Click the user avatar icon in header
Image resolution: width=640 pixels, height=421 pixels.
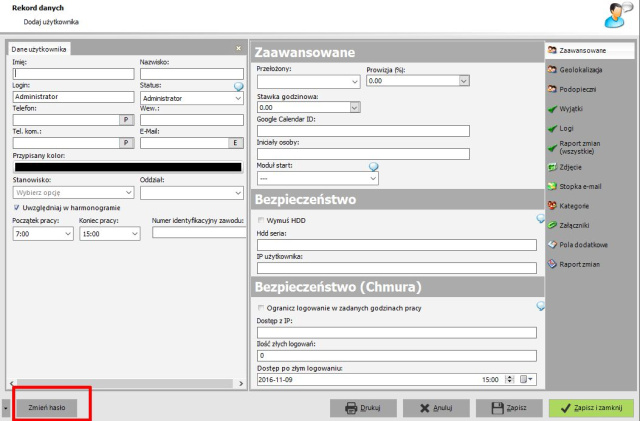(618, 15)
